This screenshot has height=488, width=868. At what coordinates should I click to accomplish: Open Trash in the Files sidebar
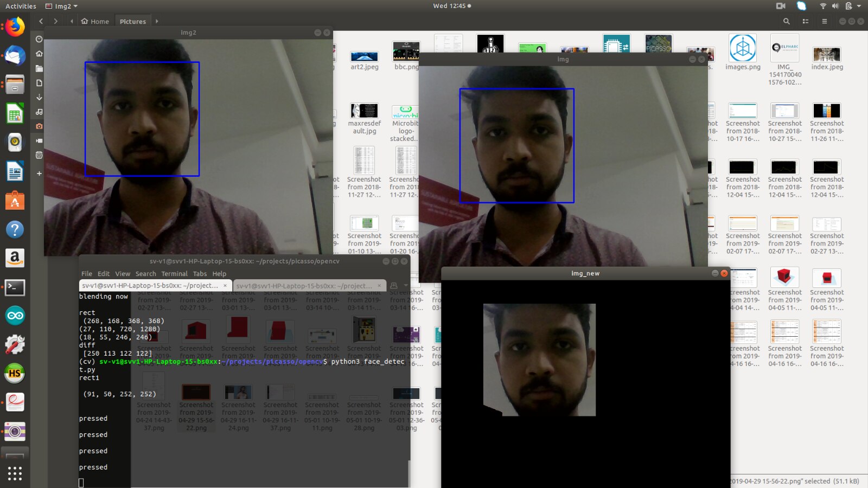coord(39,155)
